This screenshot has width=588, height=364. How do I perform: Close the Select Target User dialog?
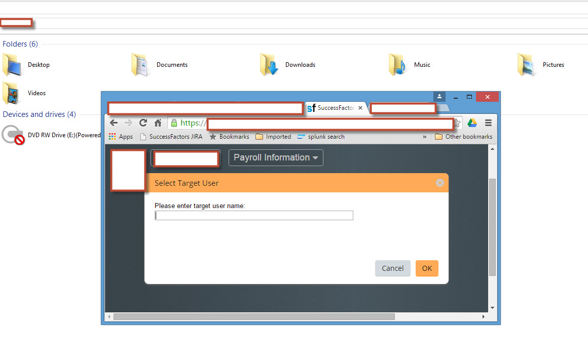440,183
